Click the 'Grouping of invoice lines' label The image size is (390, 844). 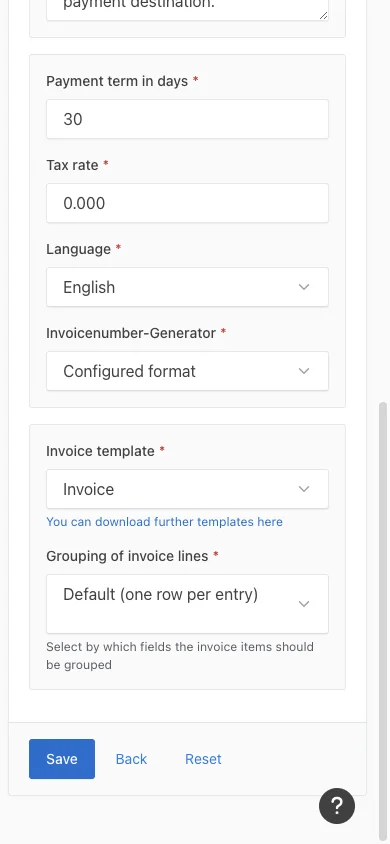pos(127,556)
